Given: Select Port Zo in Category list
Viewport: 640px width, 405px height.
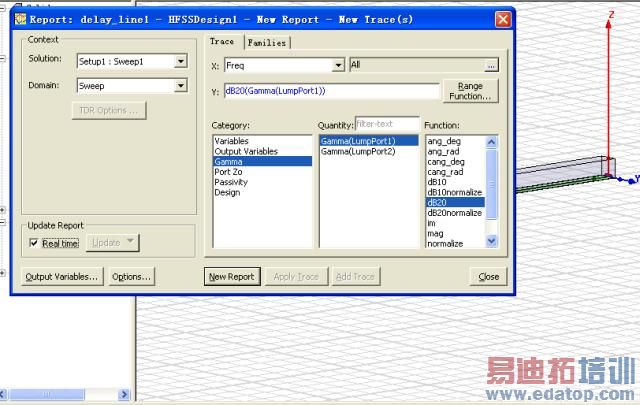Looking at the screenshot, I should [262, 172].
